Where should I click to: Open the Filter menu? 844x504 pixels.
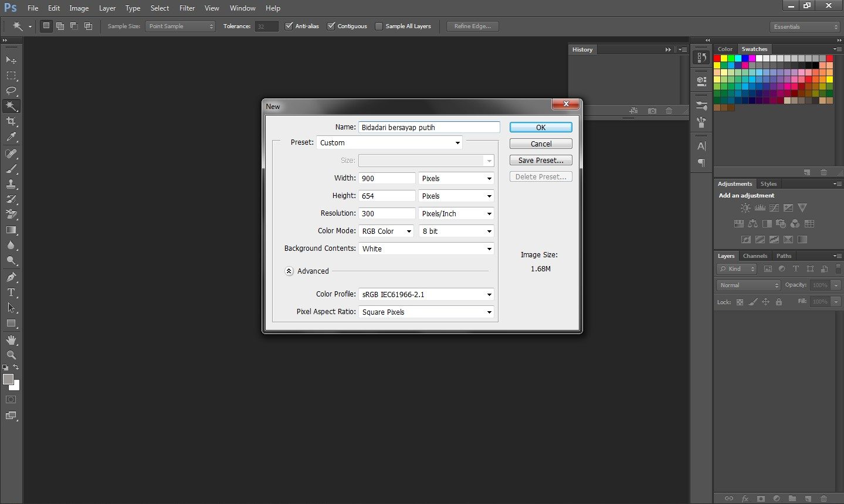tap(187, 8)
